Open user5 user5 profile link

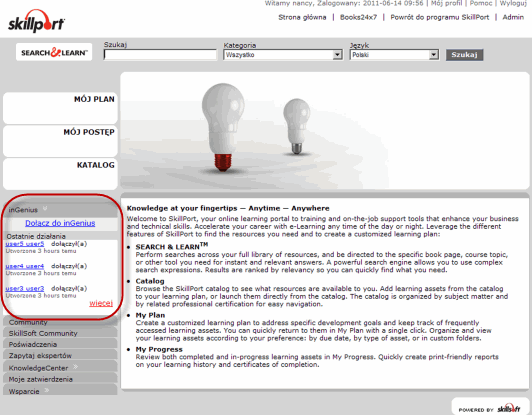25,244
